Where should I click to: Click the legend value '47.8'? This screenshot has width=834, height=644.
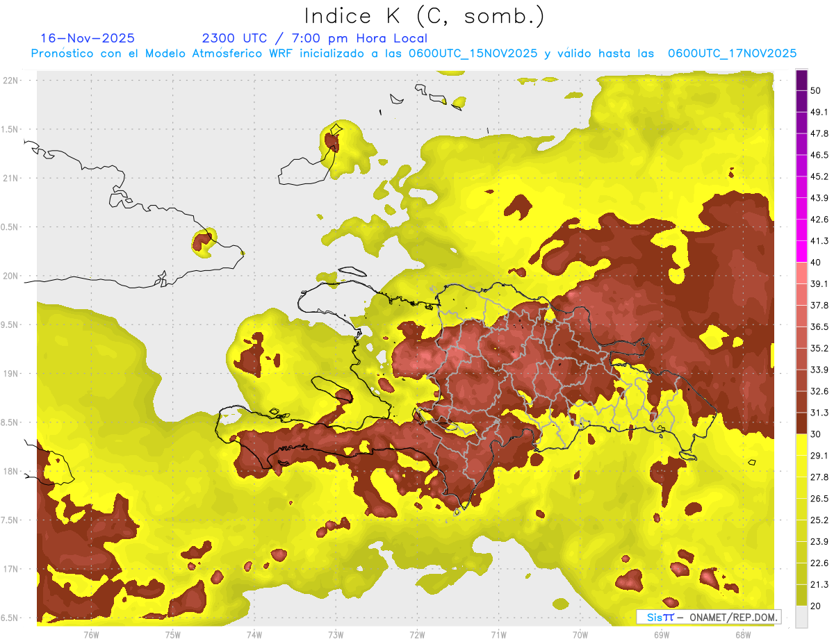coord(819,133)
